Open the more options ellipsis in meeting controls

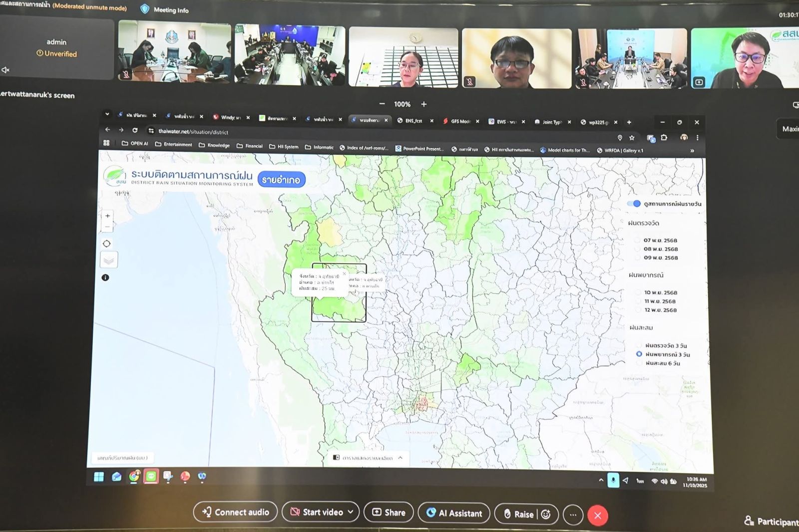pos(573,515)
